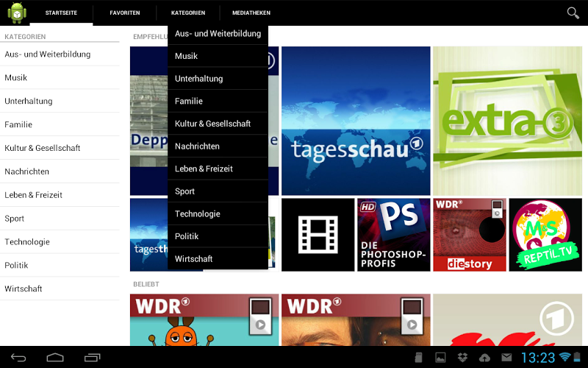Screen dimensions: 588x368
Task: Close the dropdown by tapping Kategorien tab
Action: (188, 13)
